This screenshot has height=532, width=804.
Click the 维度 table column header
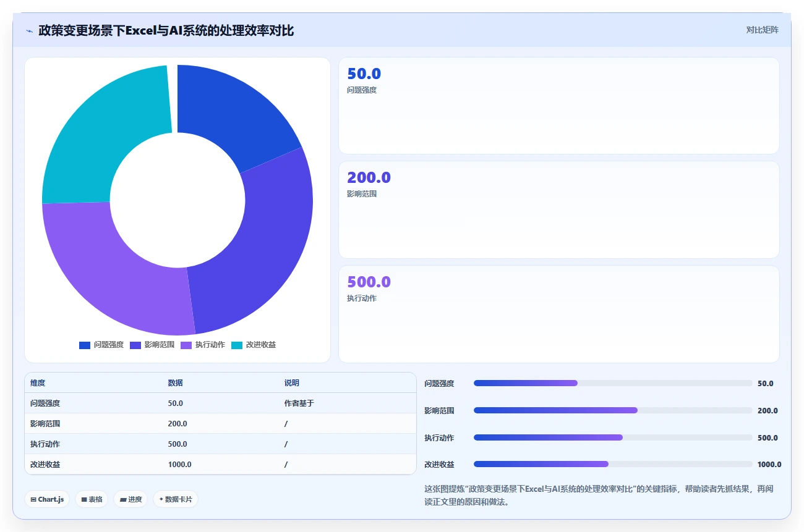click(38, 383)
